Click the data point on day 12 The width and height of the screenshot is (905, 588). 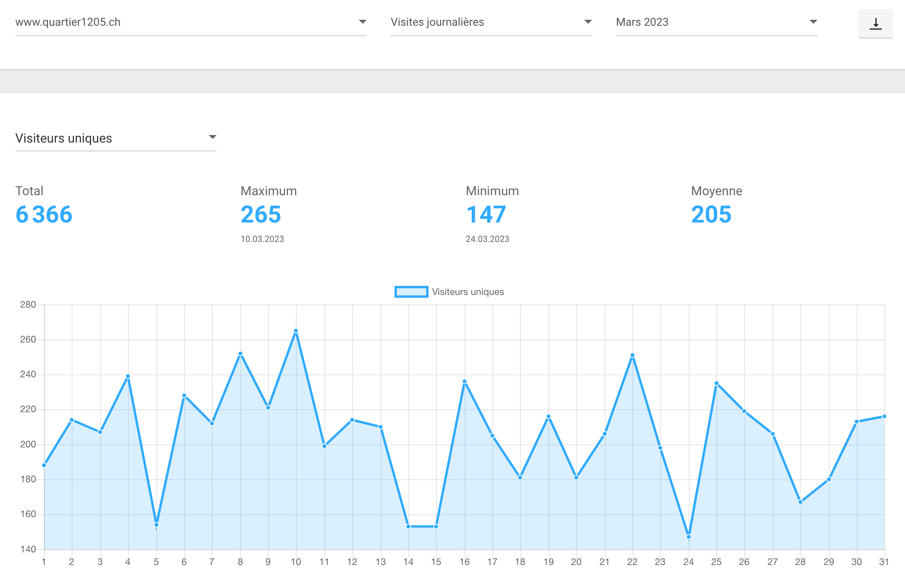pos(352,420)
